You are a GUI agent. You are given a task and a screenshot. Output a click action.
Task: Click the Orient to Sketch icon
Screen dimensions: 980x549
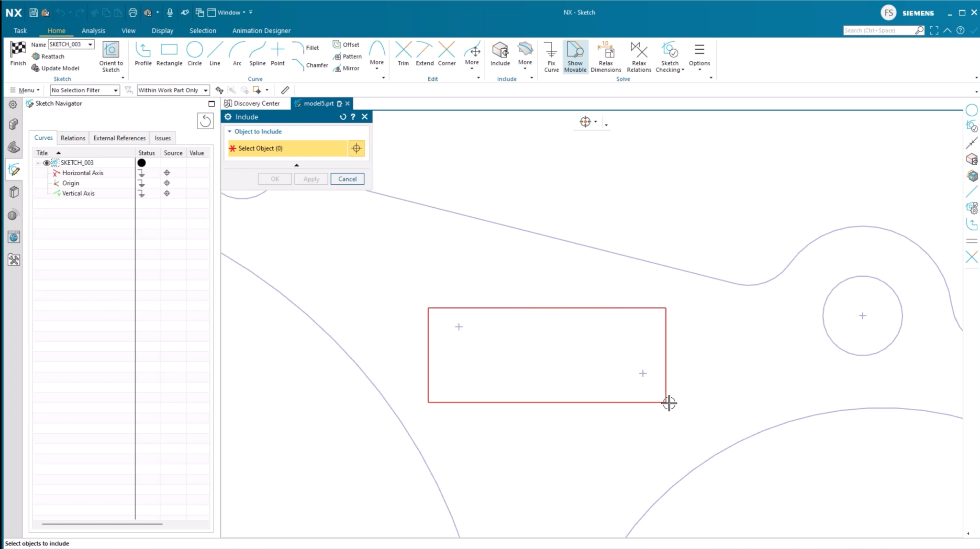[111, 50]
